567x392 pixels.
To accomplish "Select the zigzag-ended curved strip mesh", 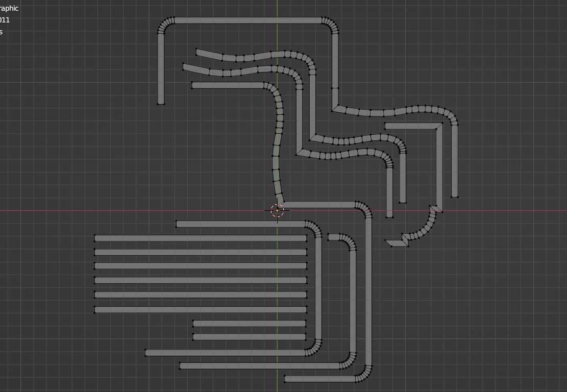I will [x=423, y=230].
